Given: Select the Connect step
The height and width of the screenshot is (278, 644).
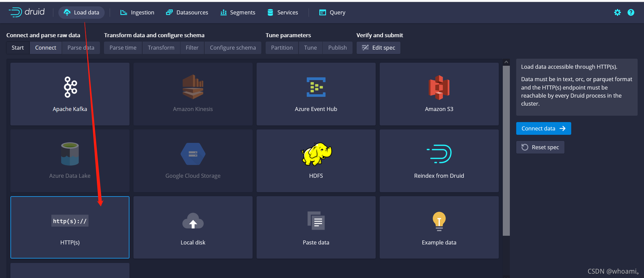Looking at the screenshot, I should click(x=46, y=48).
